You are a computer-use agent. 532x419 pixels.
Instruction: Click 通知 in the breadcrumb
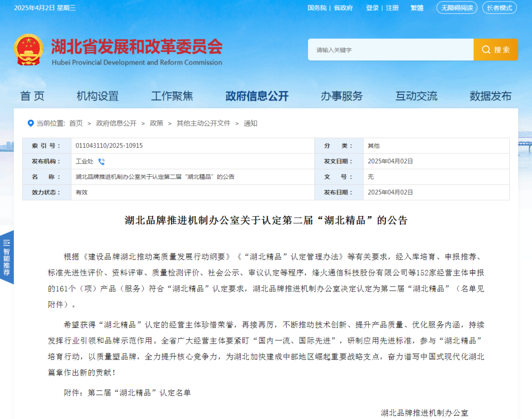click(250, 124)
